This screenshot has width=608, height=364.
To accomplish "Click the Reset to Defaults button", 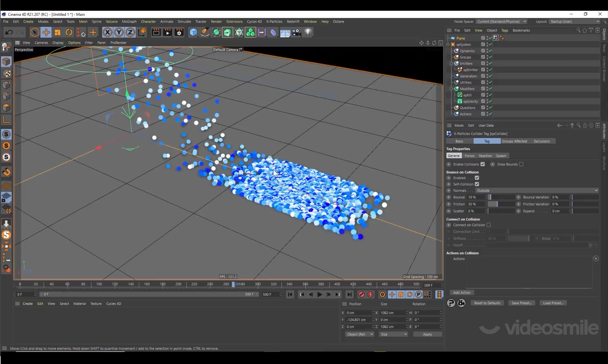I will (487, 303).
